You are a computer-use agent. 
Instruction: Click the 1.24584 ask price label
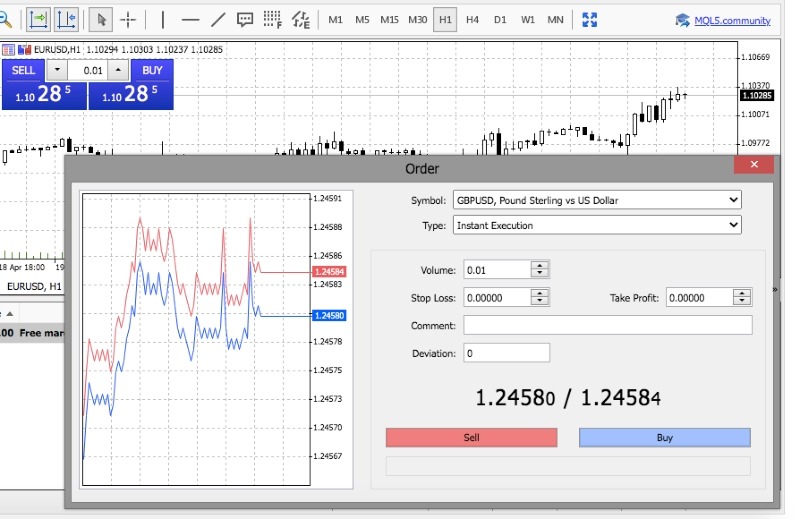pyautogui.click(x=329, y=271)
